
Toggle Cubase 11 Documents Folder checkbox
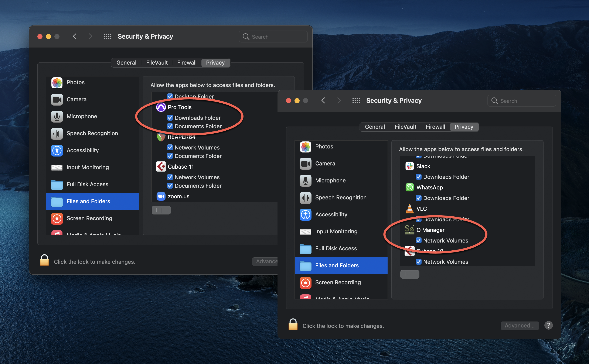[x=170, y=186]
